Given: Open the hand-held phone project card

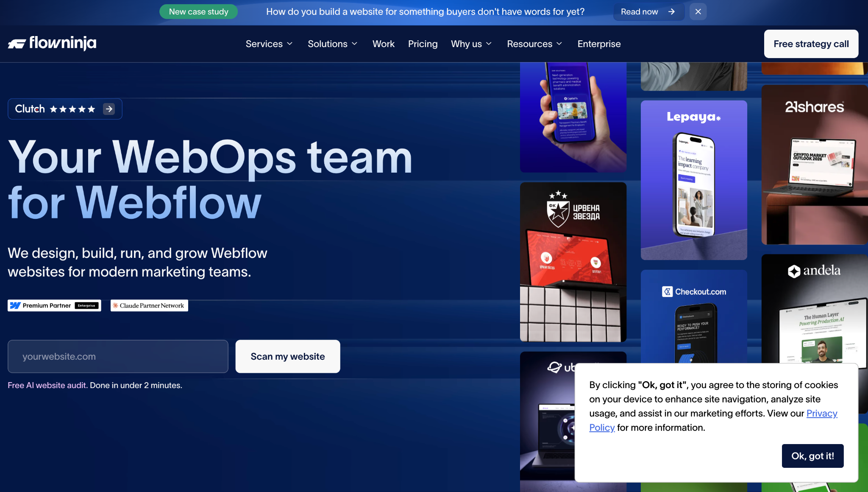Looking at the screenshot, I should 573,117.
